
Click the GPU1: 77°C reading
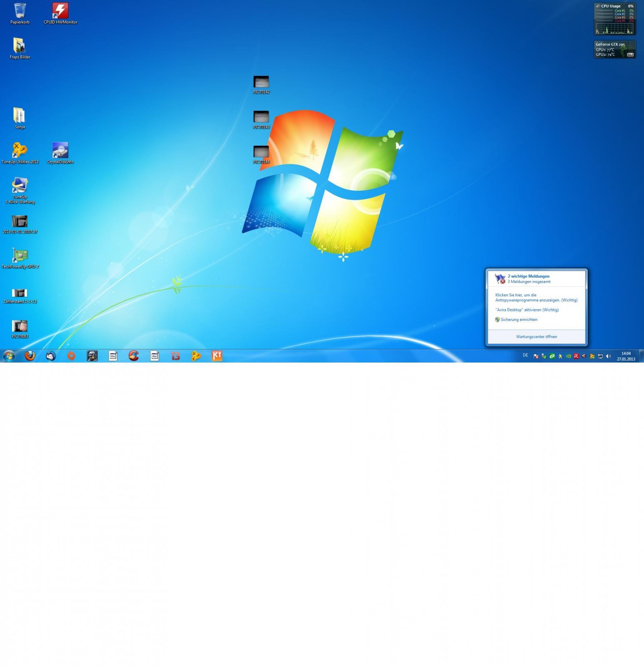coord(605,50)
